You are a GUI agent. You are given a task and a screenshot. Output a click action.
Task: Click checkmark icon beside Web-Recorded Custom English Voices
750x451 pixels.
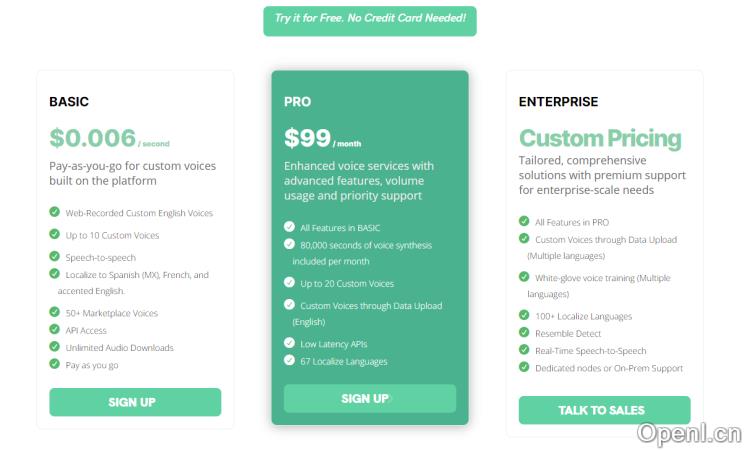tap(54, 212)
